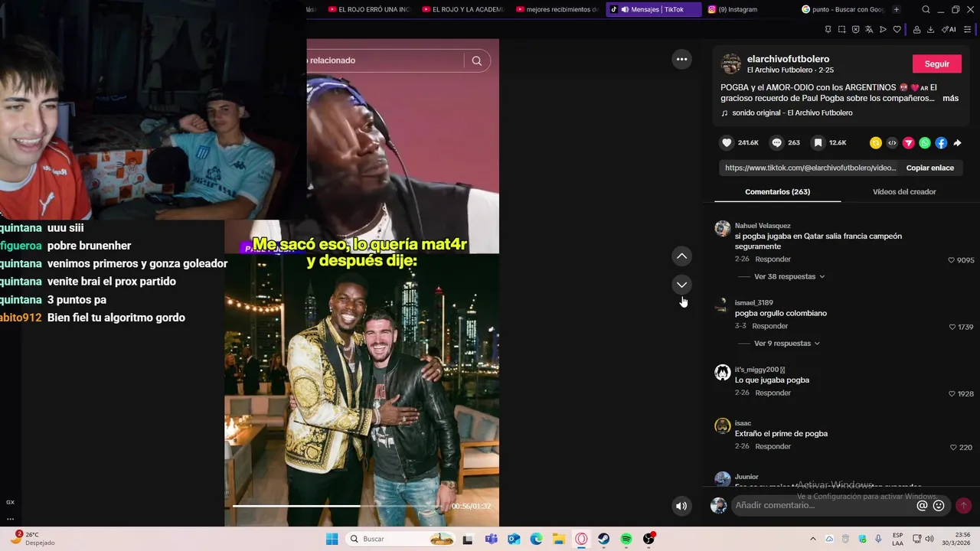This screenshot has height=551, width=980.
Task: Open the 'punto - Buscar con Google' tab
Action: click(842, 9)
